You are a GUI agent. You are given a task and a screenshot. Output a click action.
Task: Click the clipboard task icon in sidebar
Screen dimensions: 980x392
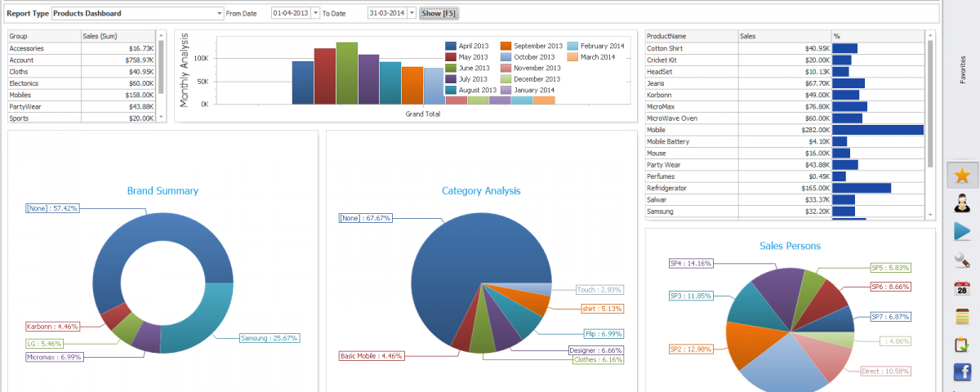(x=962, y=345)
